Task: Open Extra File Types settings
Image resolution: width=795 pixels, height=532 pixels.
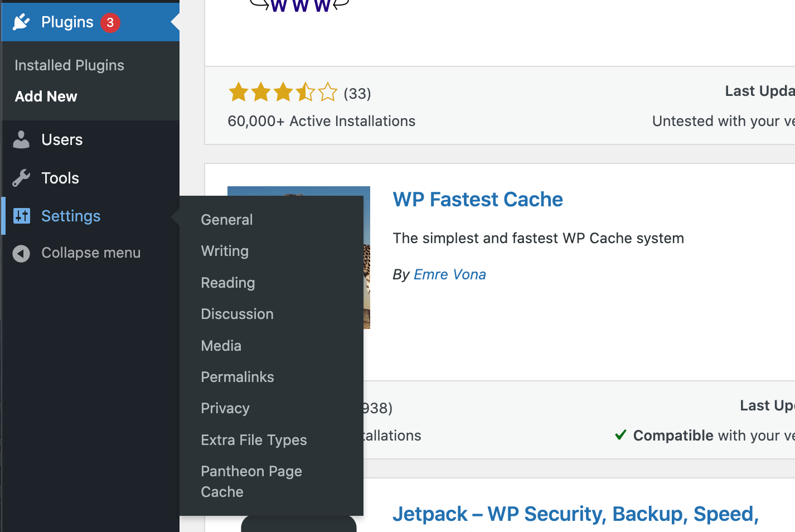Action: [254, 440]
